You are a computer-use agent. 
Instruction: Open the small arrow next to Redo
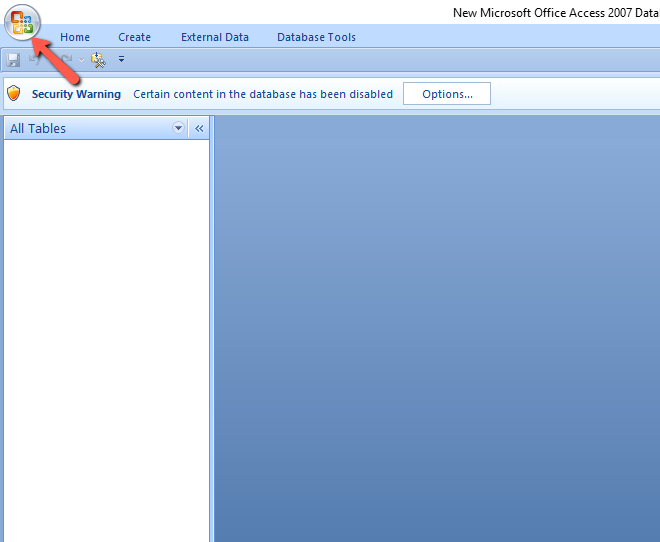[82, 60]
